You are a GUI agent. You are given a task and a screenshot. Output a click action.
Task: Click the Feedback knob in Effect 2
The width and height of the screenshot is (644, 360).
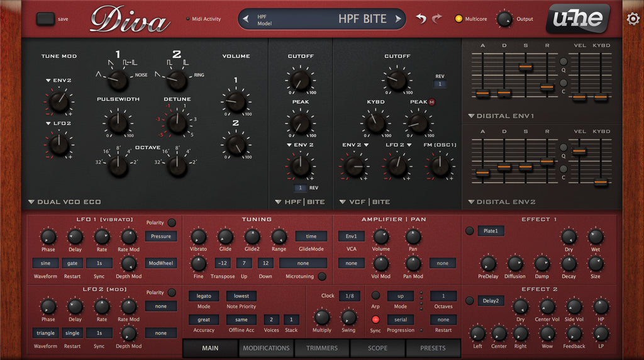coord(574,334)
